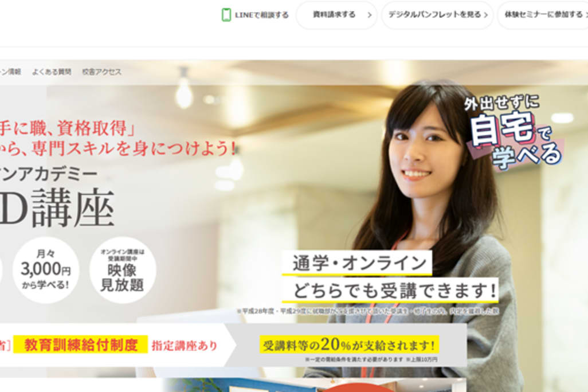Click 指定講座あり red text
This screenshot has width=588, height=392.
point(185,346)
